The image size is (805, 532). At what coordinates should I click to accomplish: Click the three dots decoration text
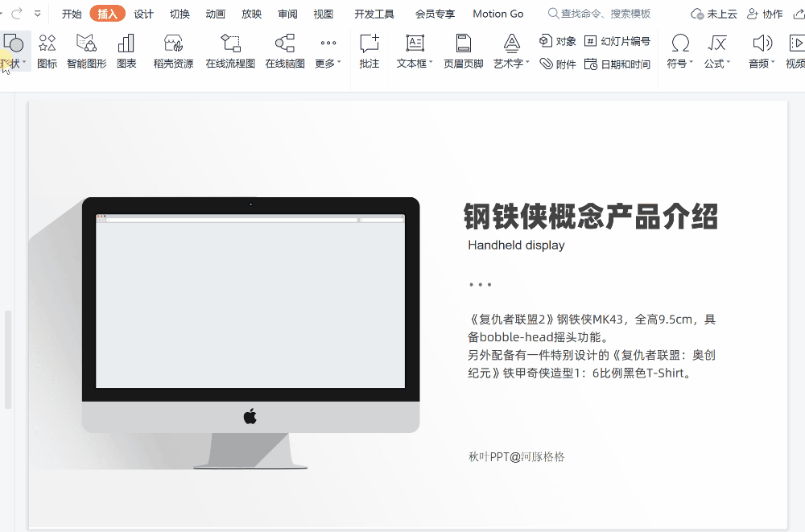(480, 284)
